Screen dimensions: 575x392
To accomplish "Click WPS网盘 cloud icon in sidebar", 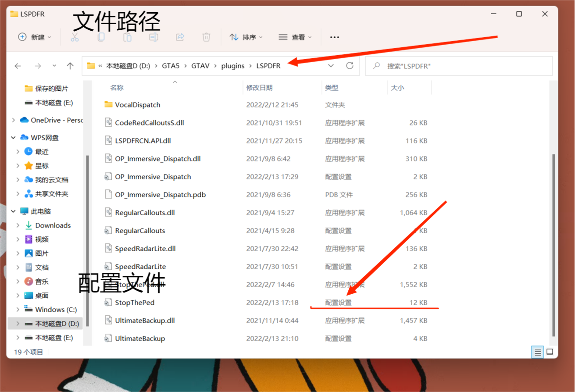I will pos(24,138).
